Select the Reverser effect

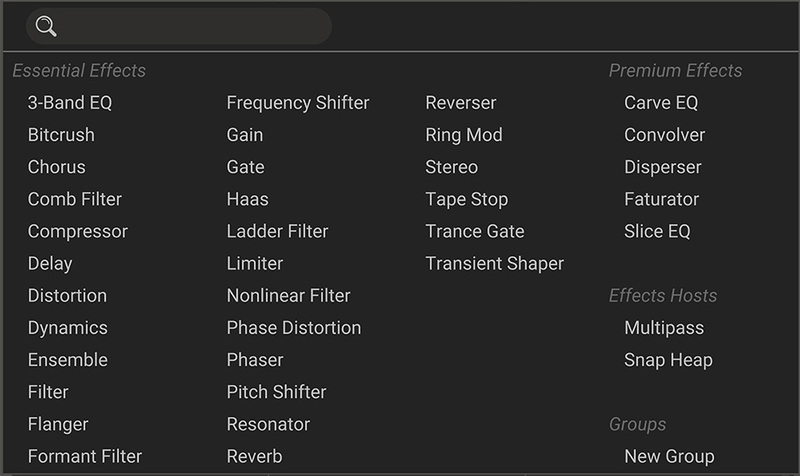(461, 103)
